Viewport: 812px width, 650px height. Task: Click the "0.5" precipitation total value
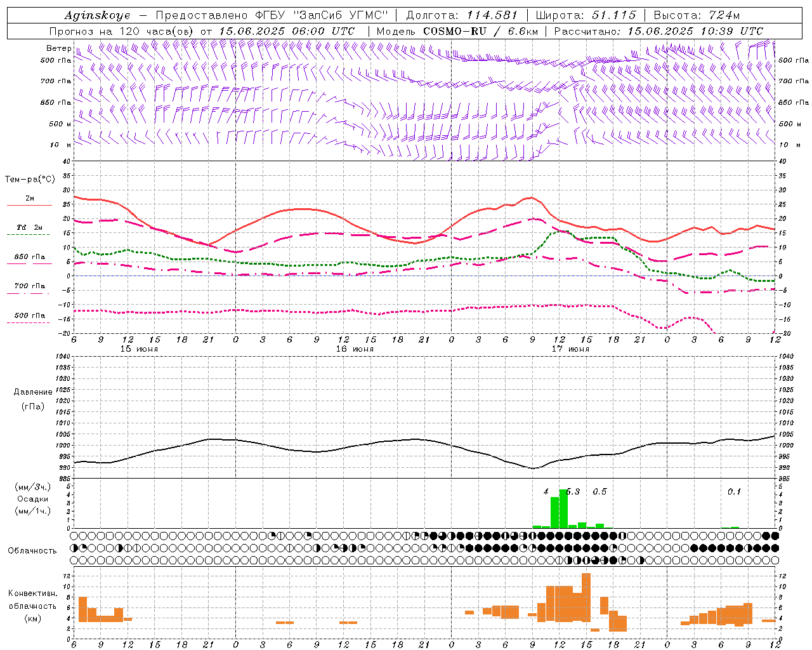(599, 491)
